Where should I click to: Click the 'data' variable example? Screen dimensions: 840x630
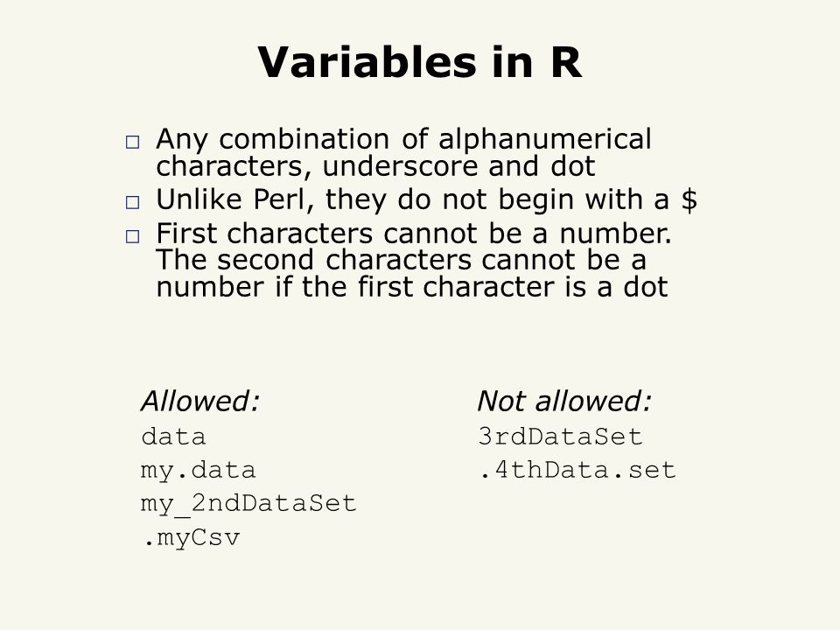(173, 436)
